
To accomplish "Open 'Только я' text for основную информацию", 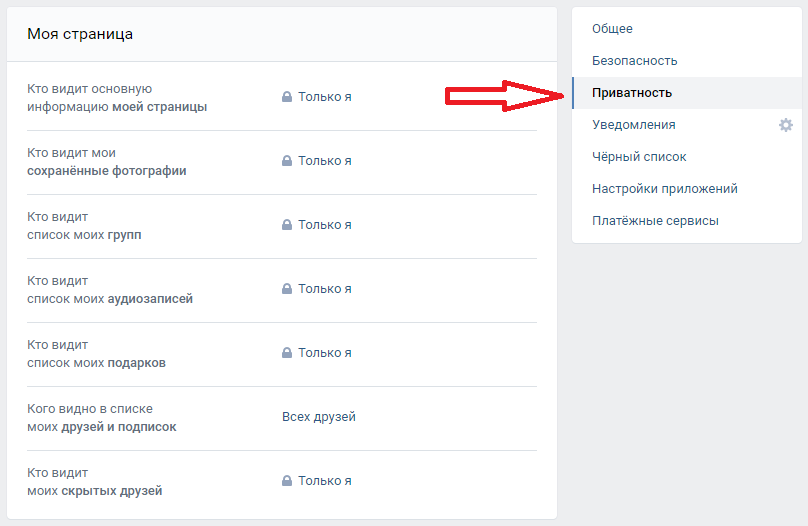I will [324, 97].
